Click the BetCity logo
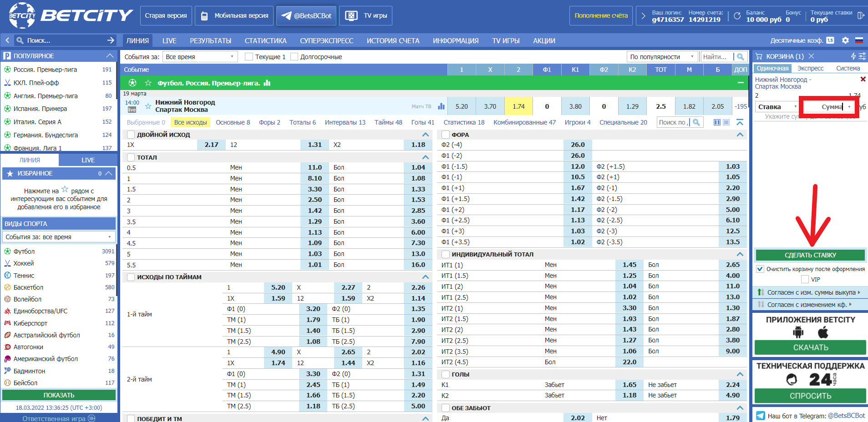 click(71, 15)
